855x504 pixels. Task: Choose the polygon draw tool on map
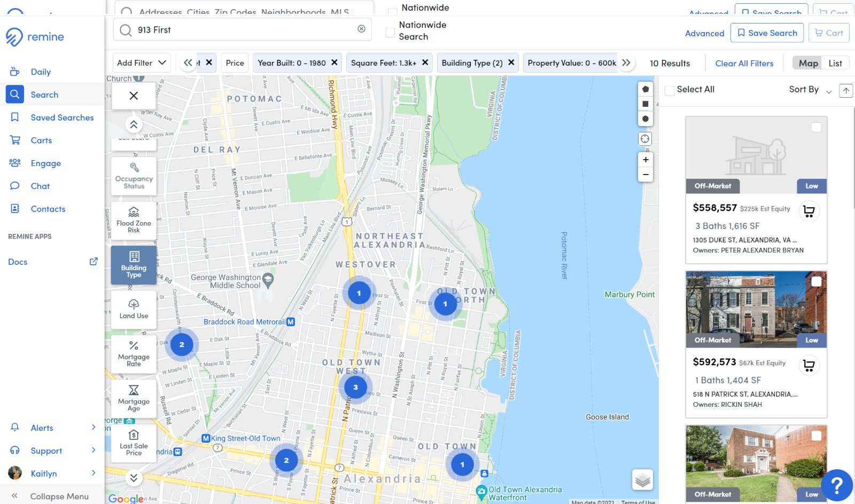646,89
